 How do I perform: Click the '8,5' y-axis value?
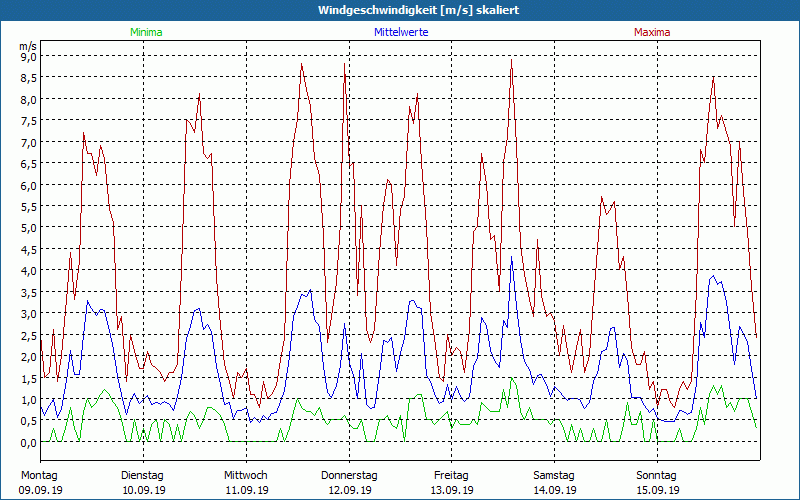29,78
